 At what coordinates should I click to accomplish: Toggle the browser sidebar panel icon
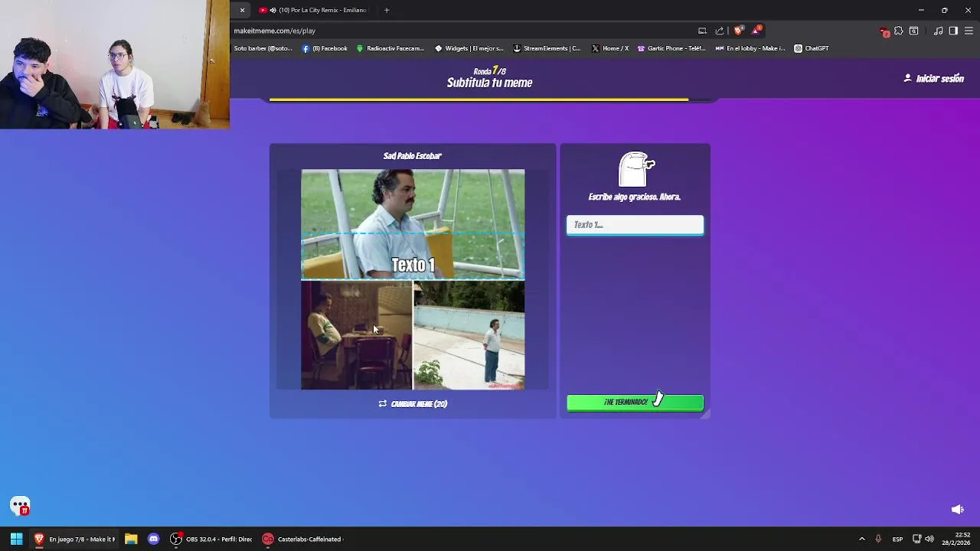[953, 31]
